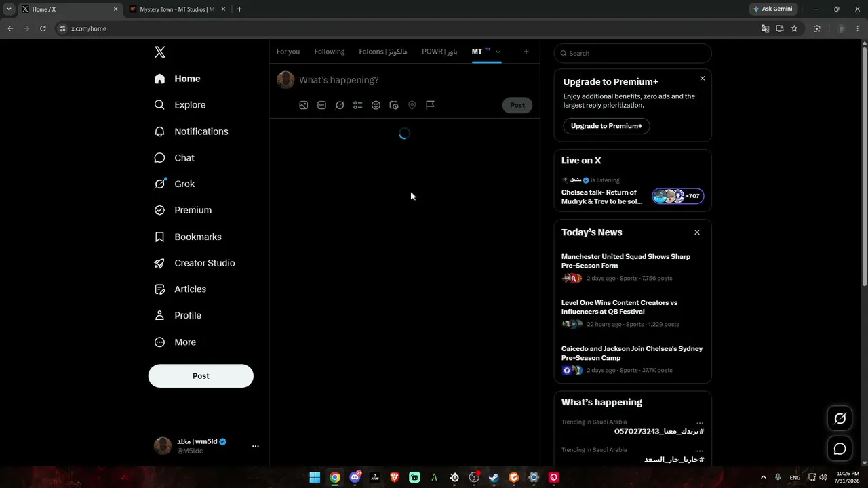This screenshot has width=868, height=488.
Task: Open account menu dots beside @M5lde
Action: [x=256, y=446]
